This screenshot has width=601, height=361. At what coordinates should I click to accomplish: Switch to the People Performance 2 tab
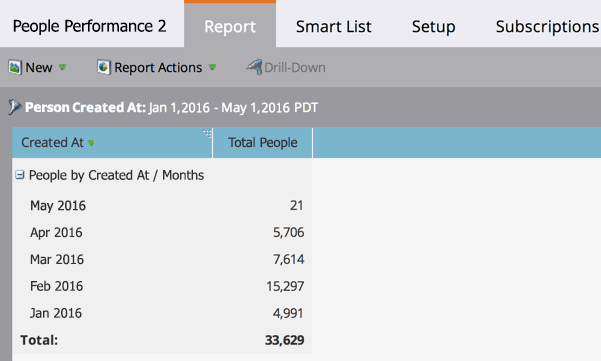pyautogui.click(x=90, y=26)
